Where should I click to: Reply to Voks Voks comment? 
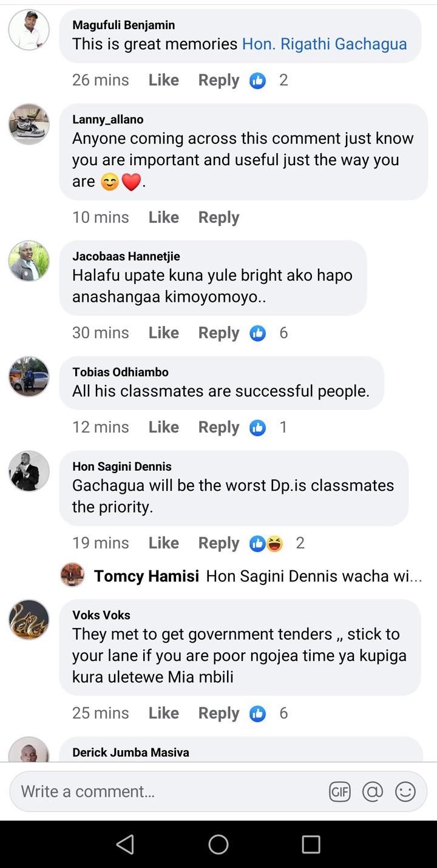coord(219,713)
